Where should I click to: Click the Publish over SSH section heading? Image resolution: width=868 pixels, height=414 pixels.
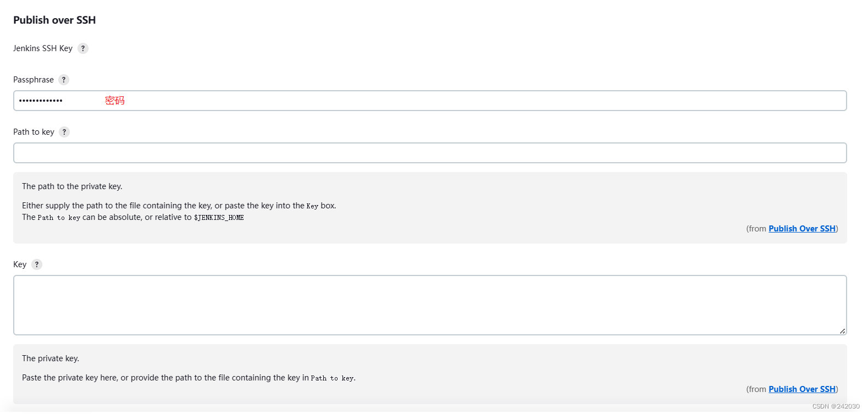(54, 20)
